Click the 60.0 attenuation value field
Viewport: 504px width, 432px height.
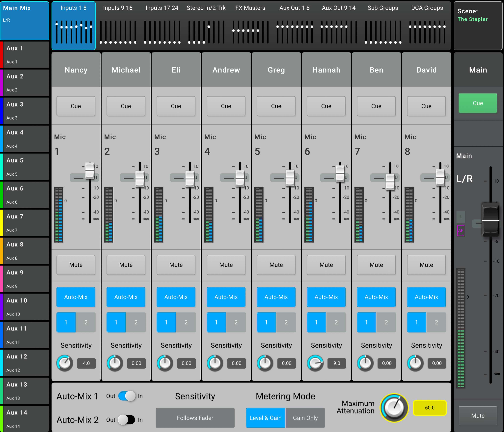430,408
